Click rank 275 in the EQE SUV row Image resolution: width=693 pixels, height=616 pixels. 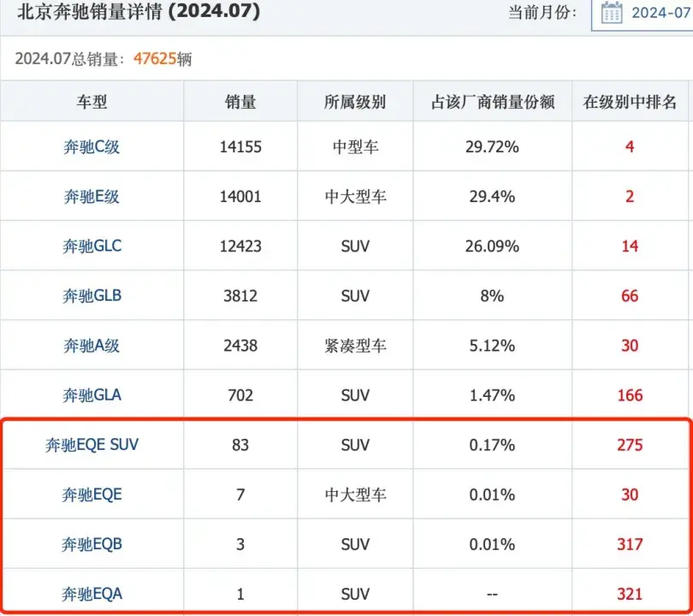coord(630,445)
